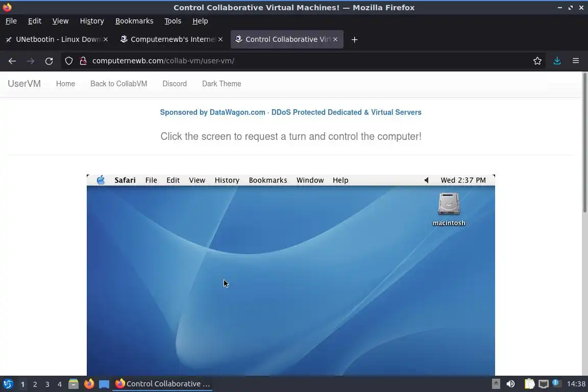588x392 pixels.
Task: Select the macintosh hard drive desktop icon
Action: (449, 209)
